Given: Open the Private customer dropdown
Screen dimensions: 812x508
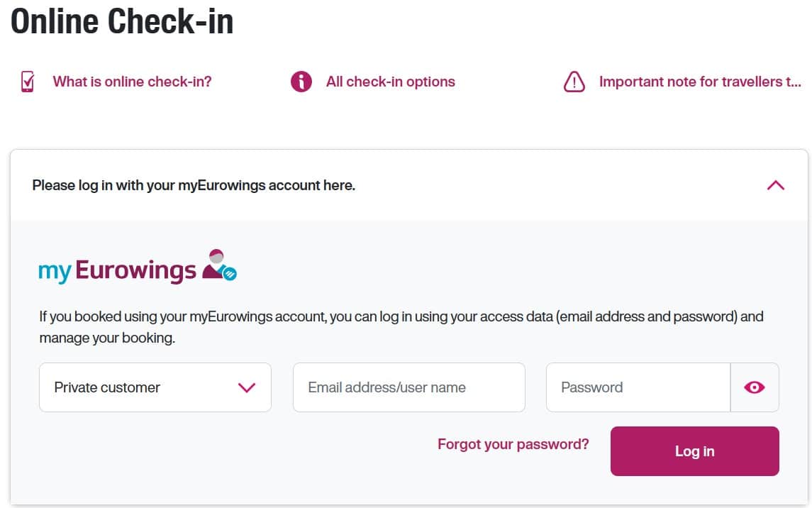Looking at the screenshot, I should click(x=155, y=387).
